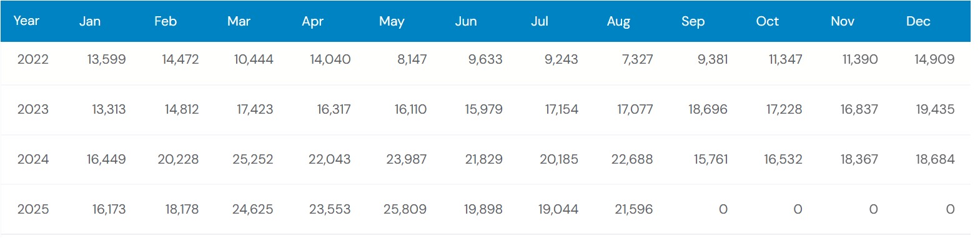Image resolution: width=980 pixels, height=238 pixels.
Task: Select the 2022 May value 8,147
Action: pyautogui.click(x=412, y=59)
